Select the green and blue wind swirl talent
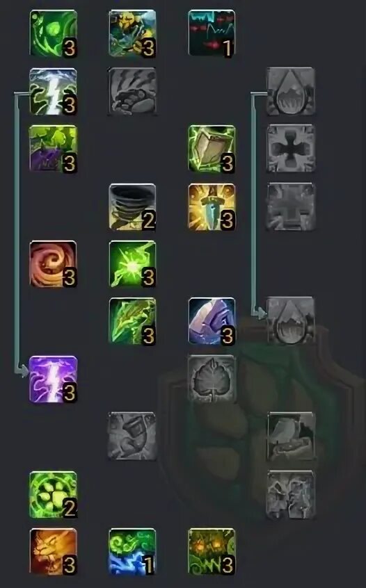The width and height of the screenshot is (366, 588). (x=132, y=552)
